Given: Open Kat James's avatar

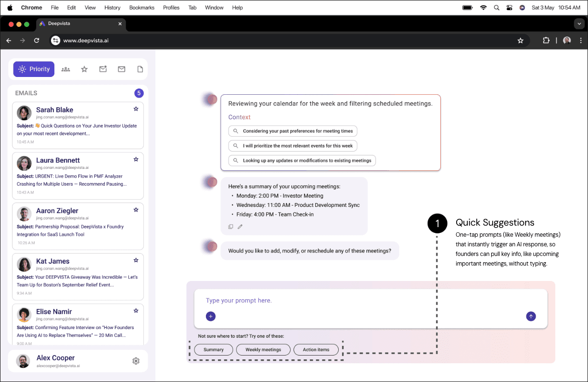Looking at the screenshot, I should (x=25, y=265).
